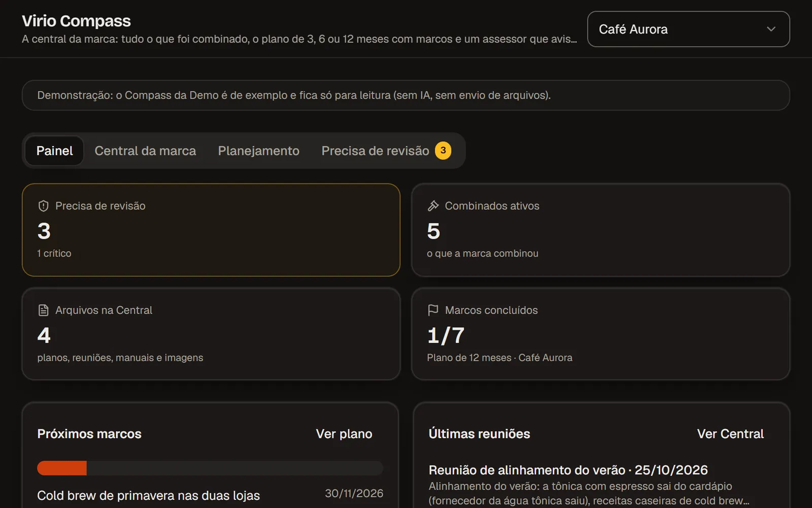Open the Café Aurora brand dropdown

[x=688, y=29]
